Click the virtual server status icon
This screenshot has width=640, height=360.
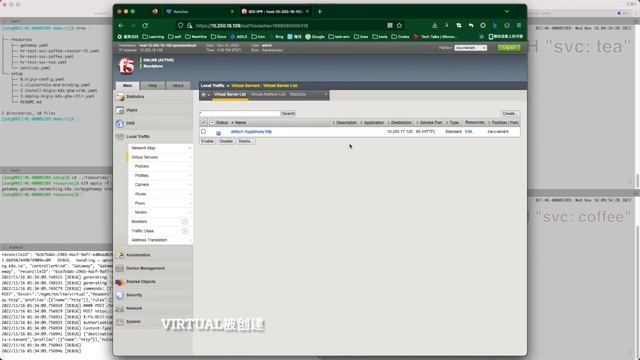point(218,132)
